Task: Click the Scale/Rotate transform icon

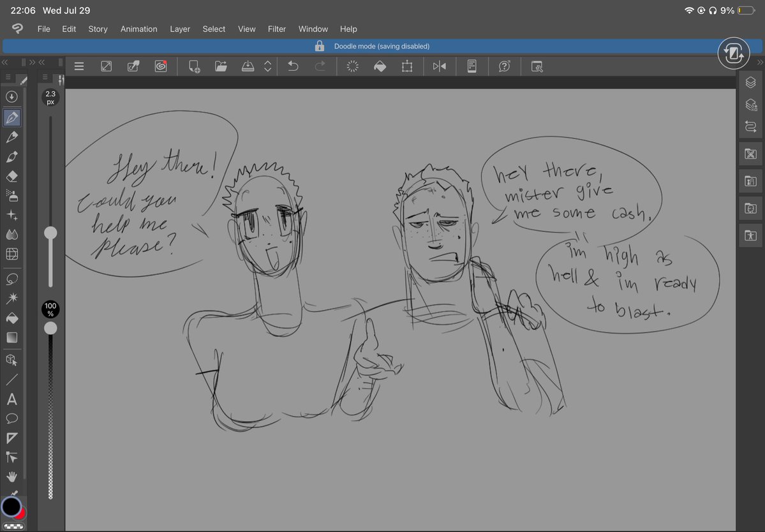Action: click(407, 66)
